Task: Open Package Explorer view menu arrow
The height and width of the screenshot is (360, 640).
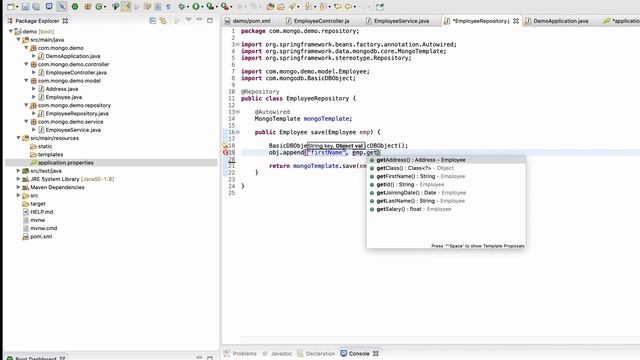Action: pos(189,20)
